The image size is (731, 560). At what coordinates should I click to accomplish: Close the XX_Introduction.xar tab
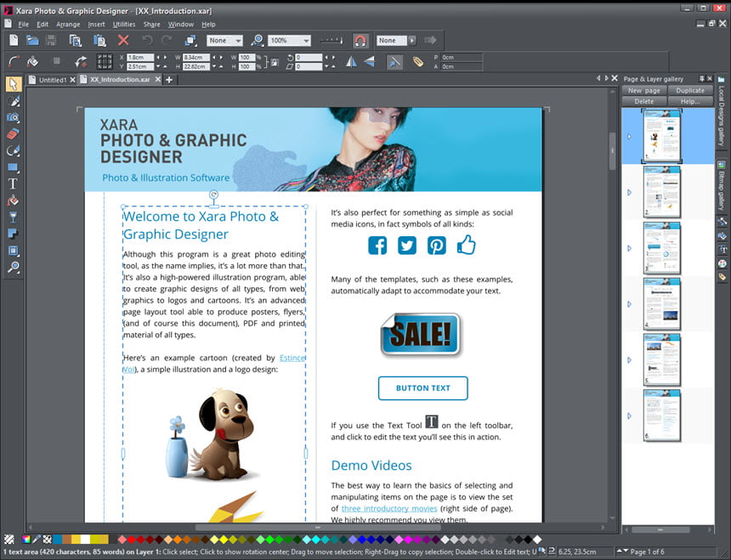point(158,80)
